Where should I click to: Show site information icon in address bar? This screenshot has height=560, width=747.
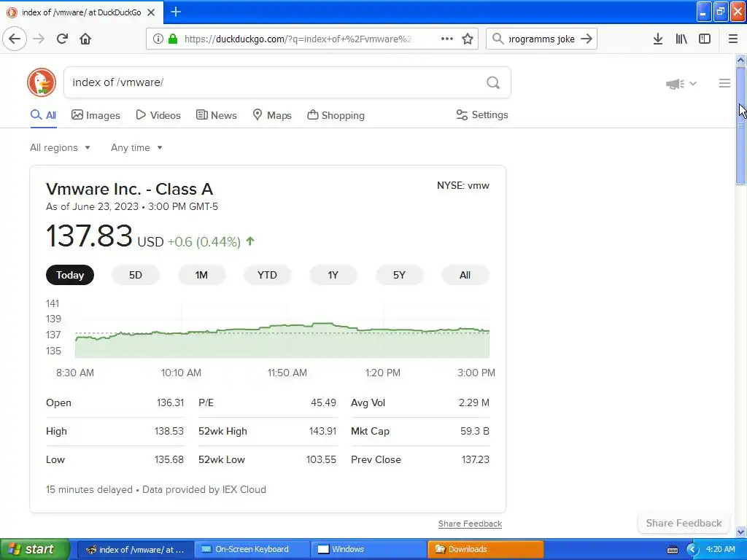coord(158,39)
